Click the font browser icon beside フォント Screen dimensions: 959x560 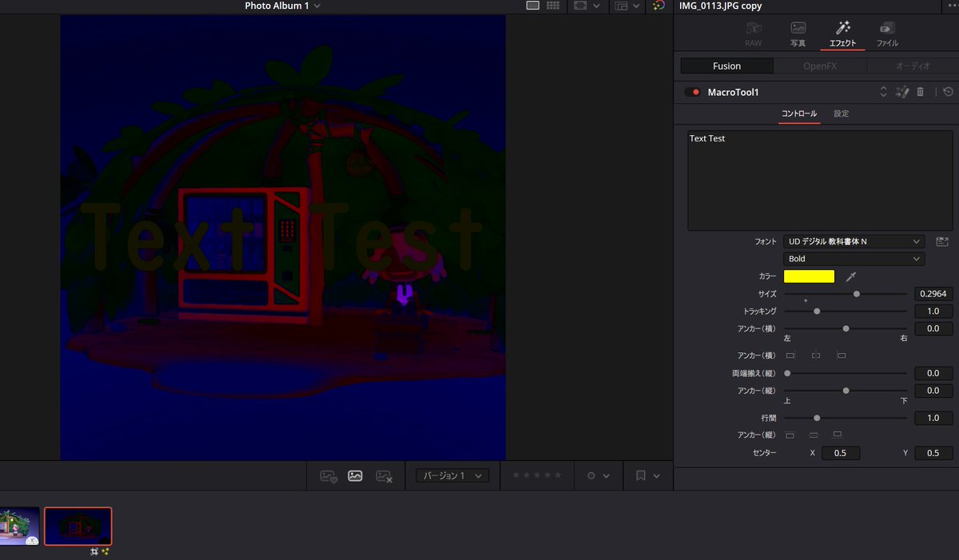coord(942,241)
